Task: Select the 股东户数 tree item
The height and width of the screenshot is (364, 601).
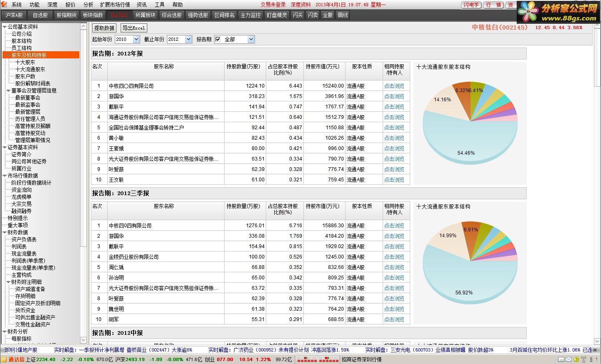Action: tap(25, 76)
